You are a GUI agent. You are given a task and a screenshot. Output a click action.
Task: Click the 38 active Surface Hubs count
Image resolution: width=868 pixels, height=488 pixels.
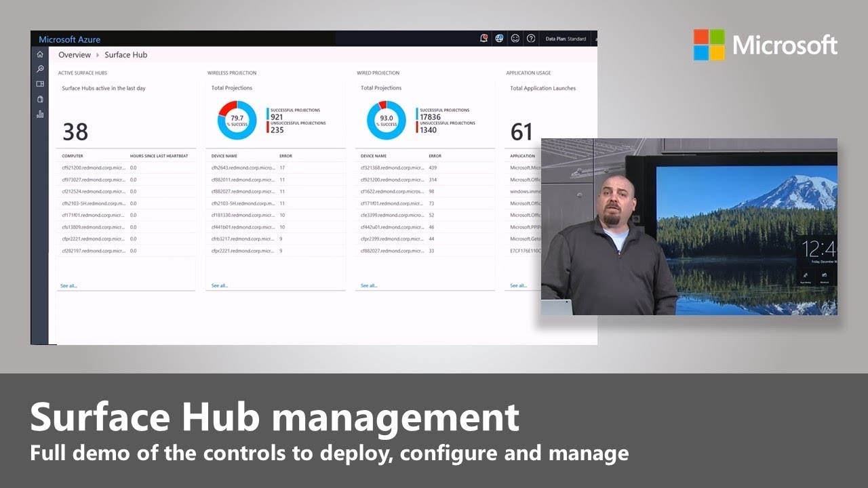[x=75, y=131]
